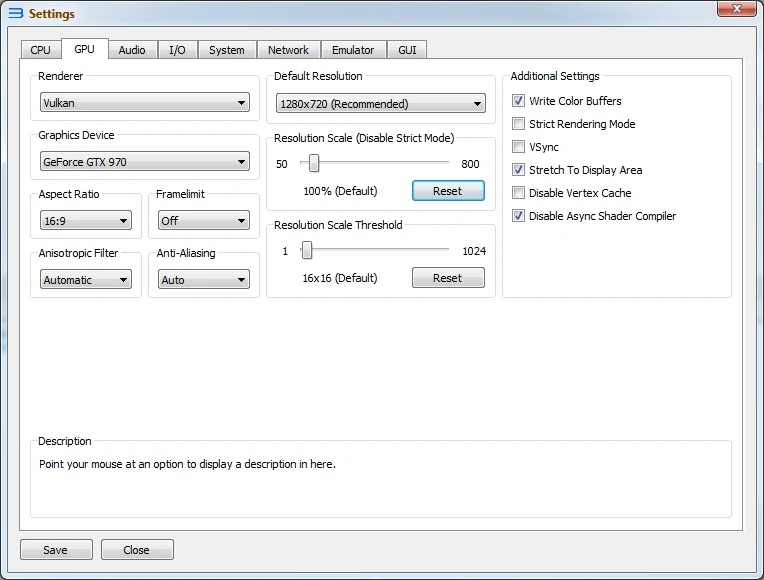Click the Close button at bottom
Screen dimensions: 764x580
point(137,550)
